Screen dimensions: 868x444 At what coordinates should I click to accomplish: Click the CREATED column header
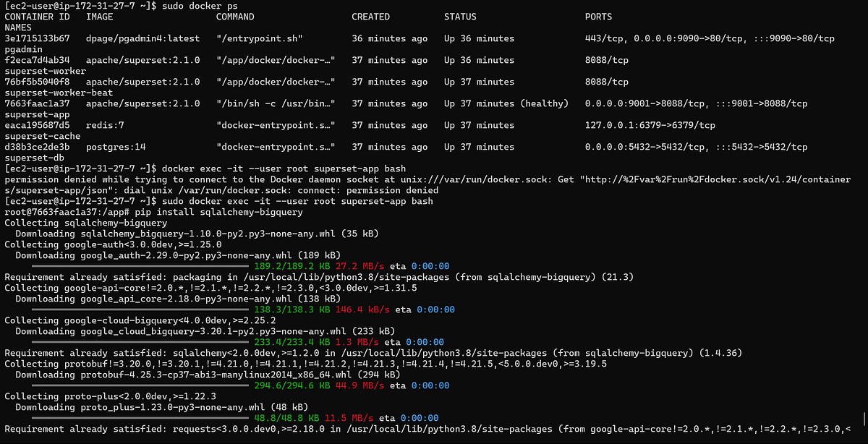click(370, 17)
